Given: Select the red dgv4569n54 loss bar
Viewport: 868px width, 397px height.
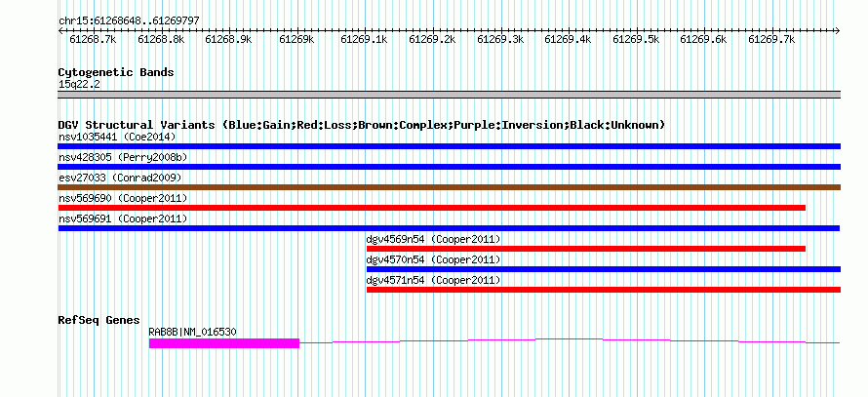Looking at the screenshot, I should (x=586, y=249).
